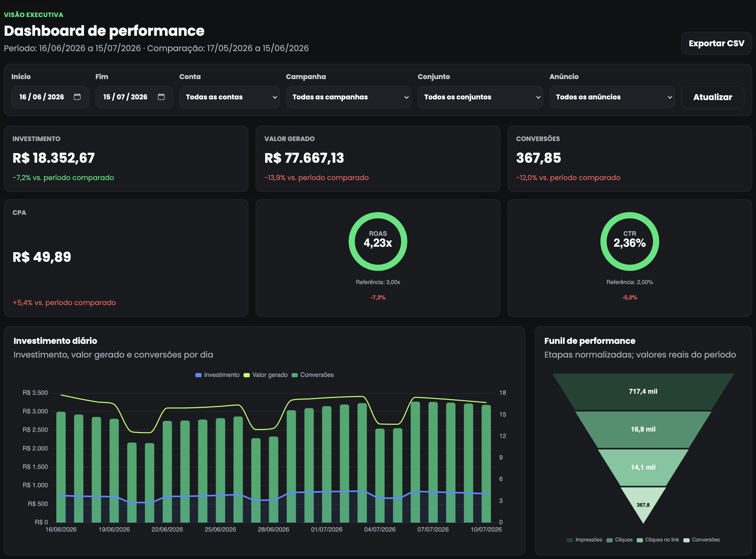Image resolution: width=756 pixels, height=559 pixels.
Task: Click the -7,2% vs. período comparado text
Action: click(x=63, y=178)
